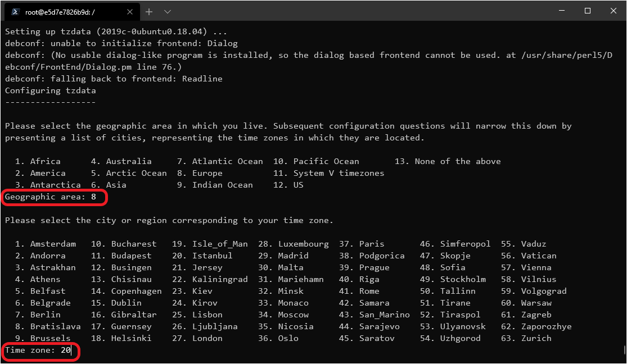The width and height of the screenshot is (627, 364).
Task: Close the terminal window
Action: coord(614,11)
